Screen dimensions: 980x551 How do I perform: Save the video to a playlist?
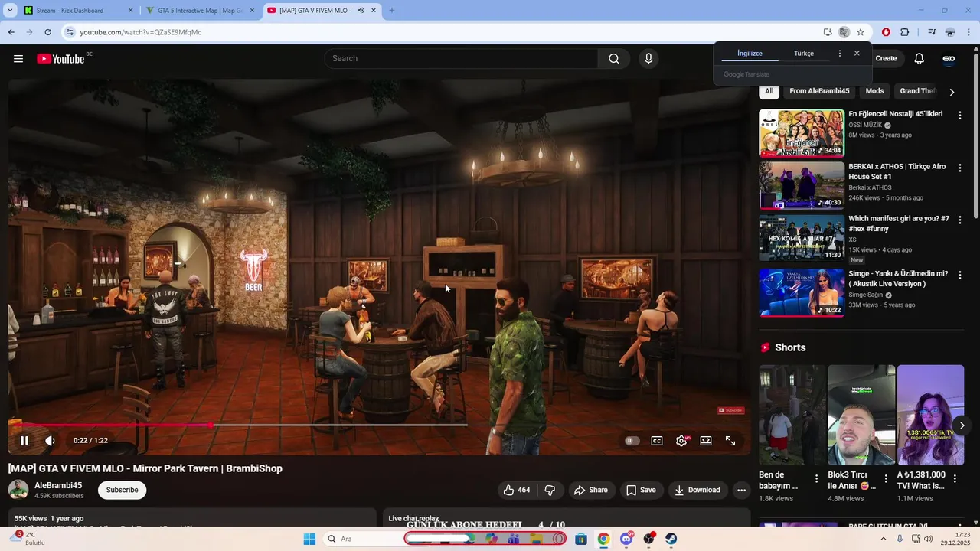point(641,490)
